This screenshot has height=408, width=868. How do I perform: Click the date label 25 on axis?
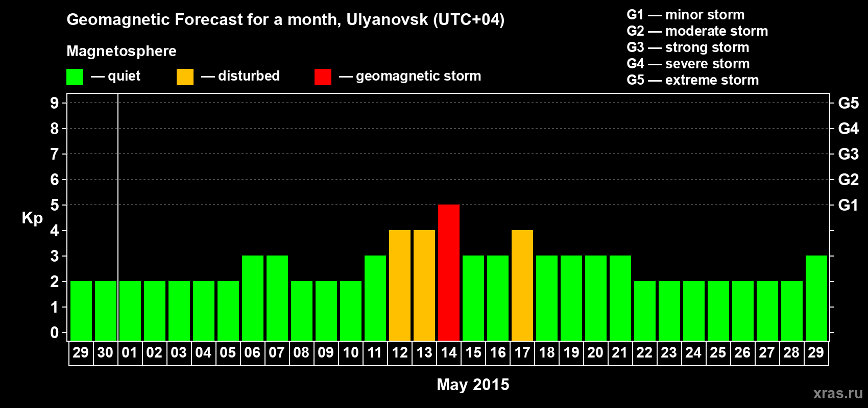click(718, 352)
